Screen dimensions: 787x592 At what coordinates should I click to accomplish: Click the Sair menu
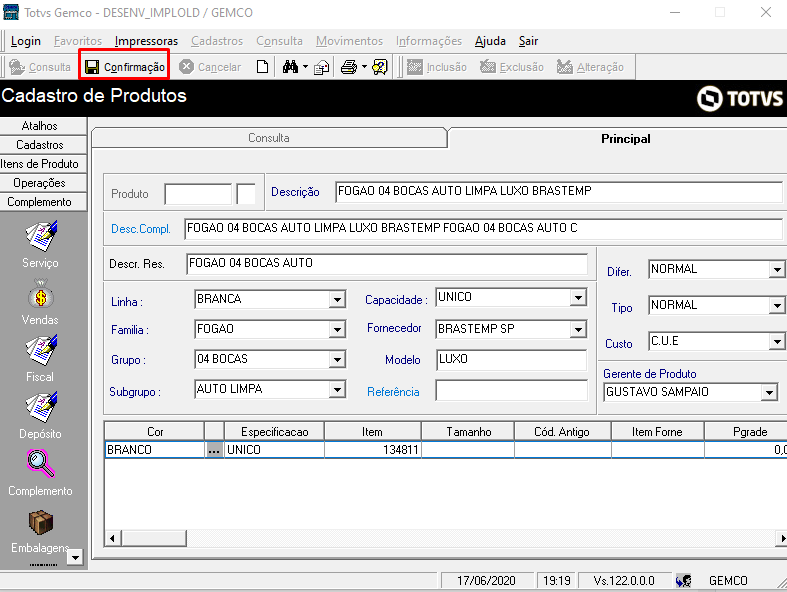(528, 41)
